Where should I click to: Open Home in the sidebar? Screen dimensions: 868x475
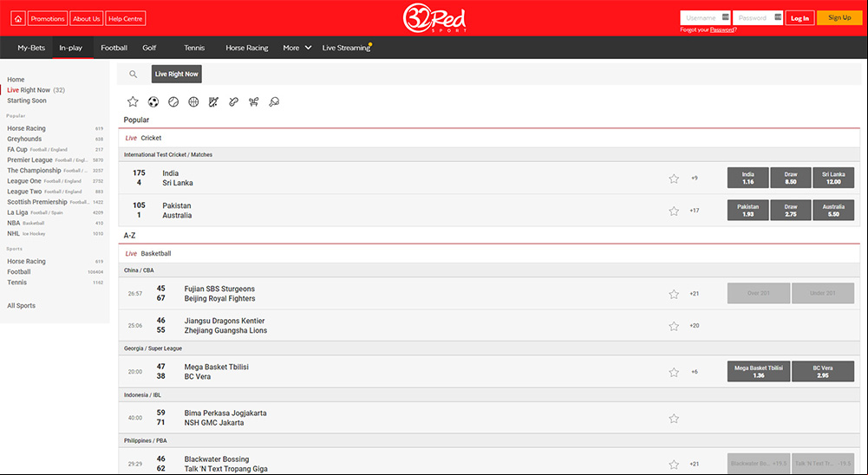click(x=16, y=80)
